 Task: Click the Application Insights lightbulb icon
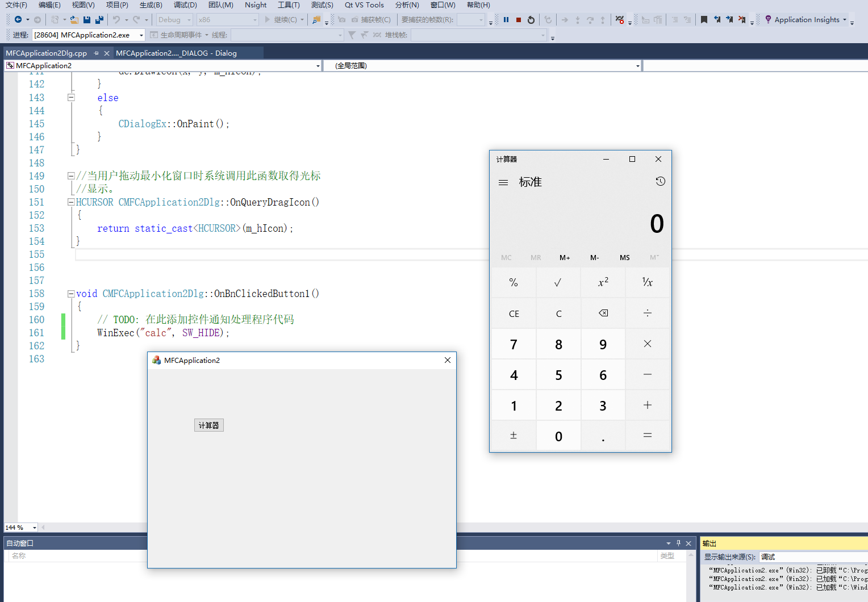point(768,19)
